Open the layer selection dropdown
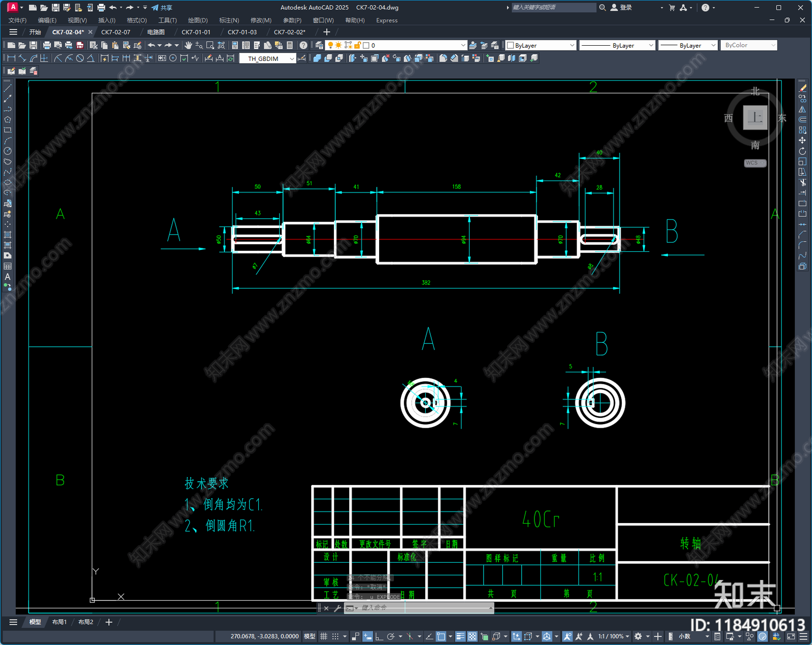 tap(396, 45)
